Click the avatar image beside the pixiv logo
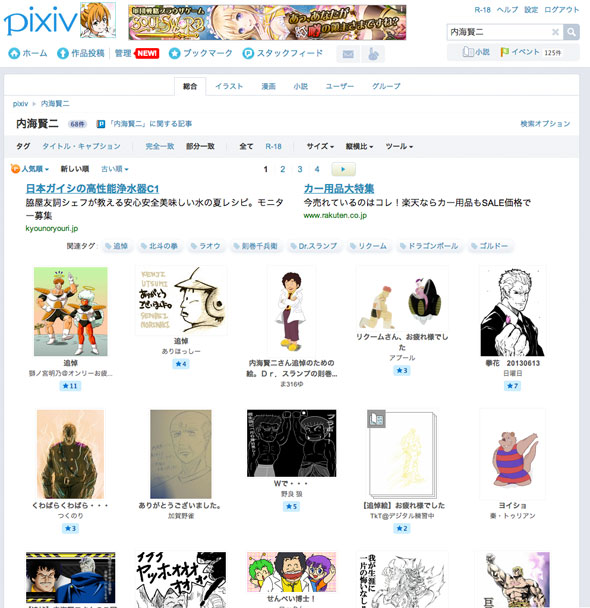Image resolution: width=590 pixels, height=608 pixels. [98, 20]
